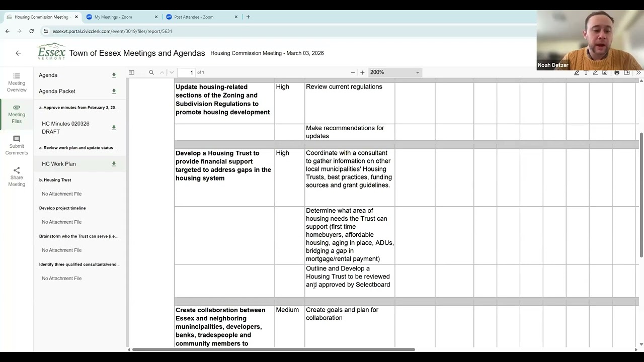This screenshot has height=362, width=644.
Task: Print the PDF document
Action: pos(617,72)
